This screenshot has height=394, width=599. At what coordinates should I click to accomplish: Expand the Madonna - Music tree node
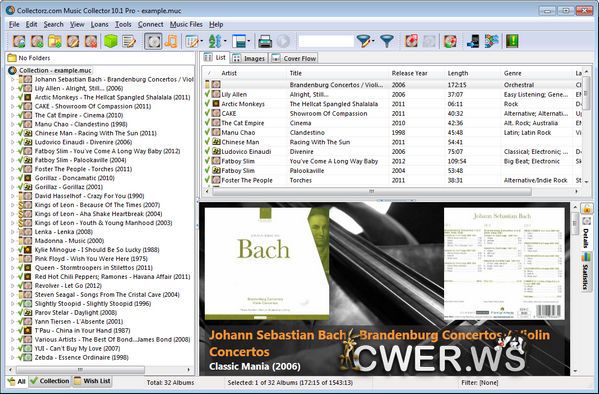click(x=12, y=241)
